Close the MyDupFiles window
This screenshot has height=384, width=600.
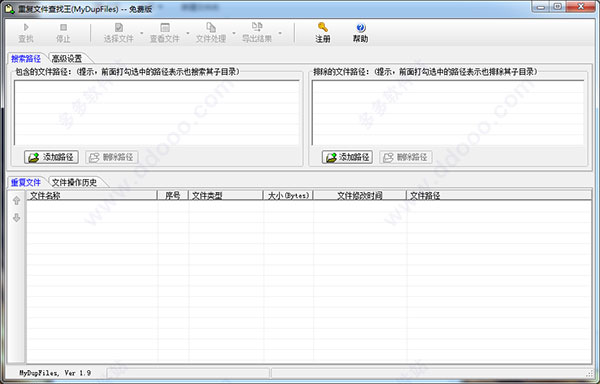coord(580,7)
